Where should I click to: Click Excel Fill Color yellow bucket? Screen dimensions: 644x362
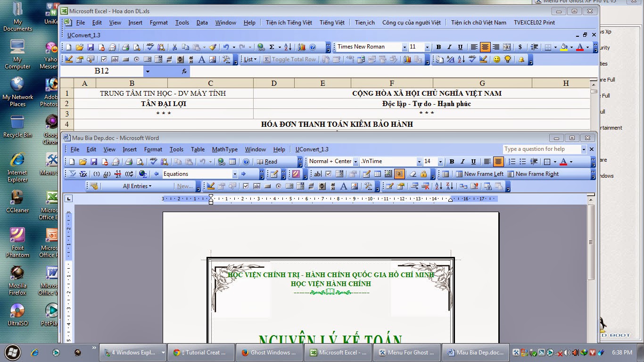coord(564,47)
